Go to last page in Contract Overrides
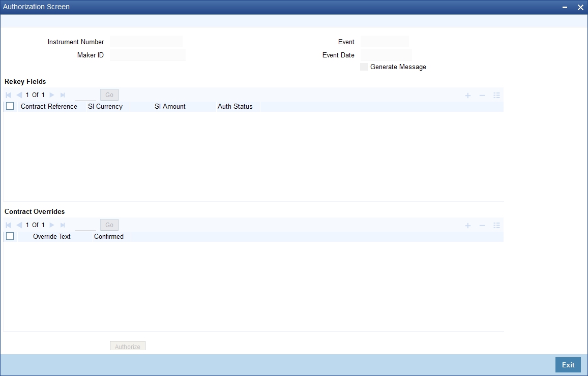This screenshot has height=376, width=588. coord(63,225)
